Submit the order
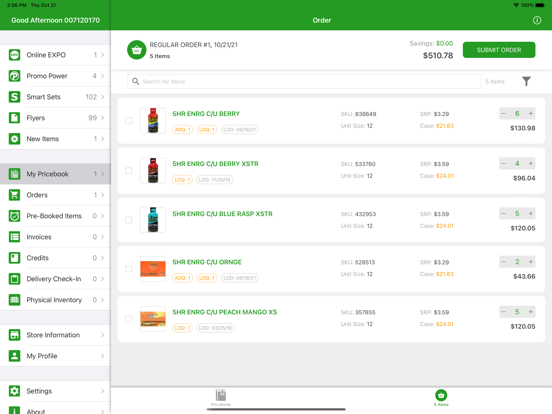552x414 pixels. coord(499,50)
